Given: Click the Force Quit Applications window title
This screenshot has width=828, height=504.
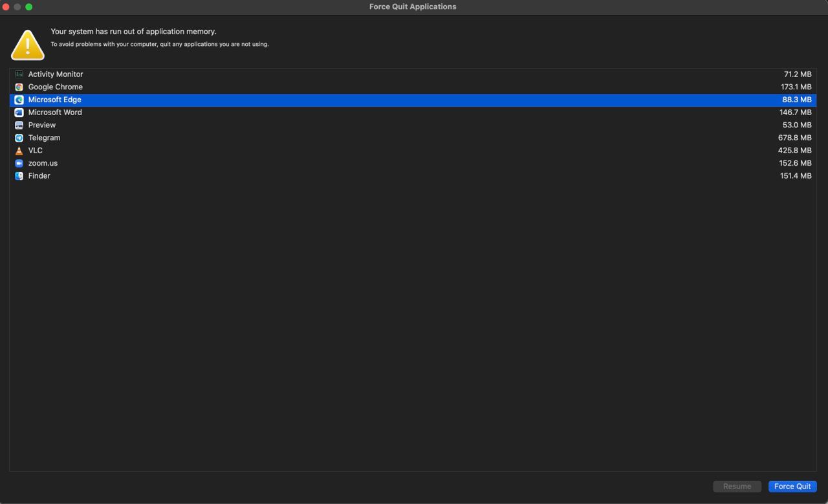Looking at the screenshot, I should coord(413,6).
